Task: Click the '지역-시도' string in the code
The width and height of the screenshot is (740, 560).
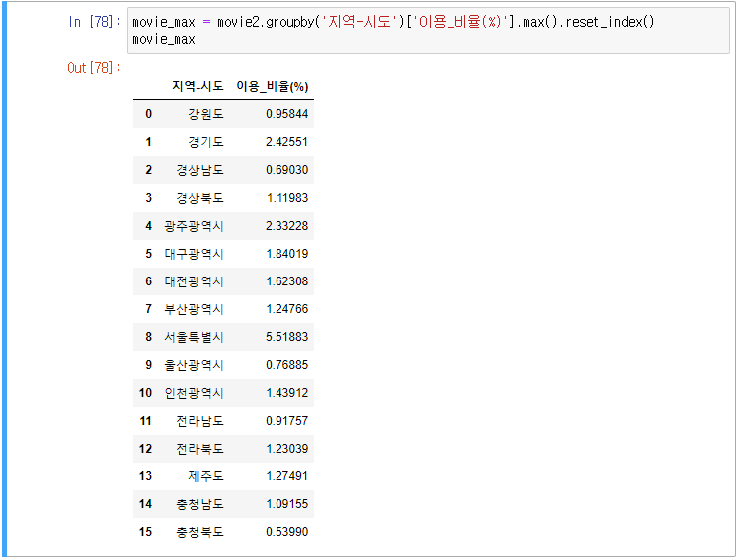Action: [360, 22]
